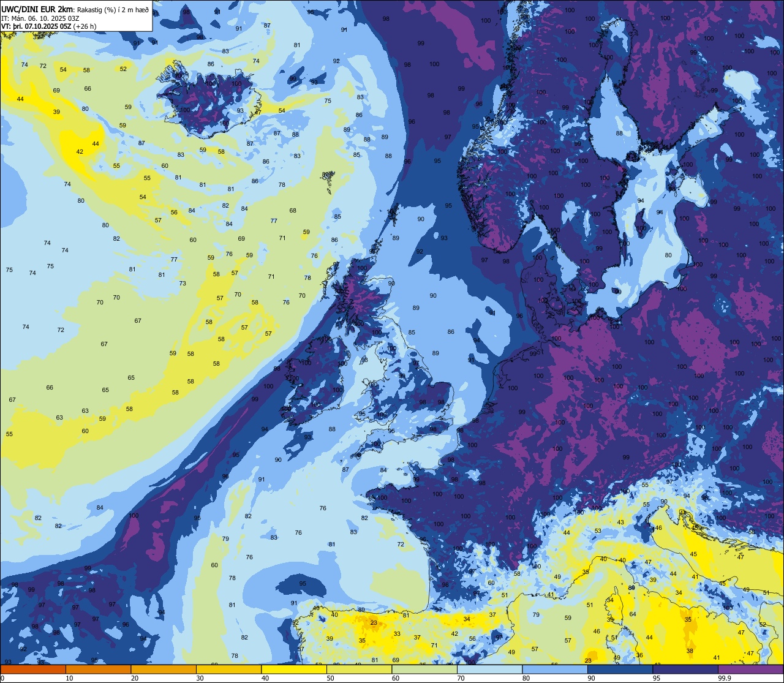Click the parameter label 'Rakastig (%) í 2 m hæð'
784x683 pixels.
112,9
